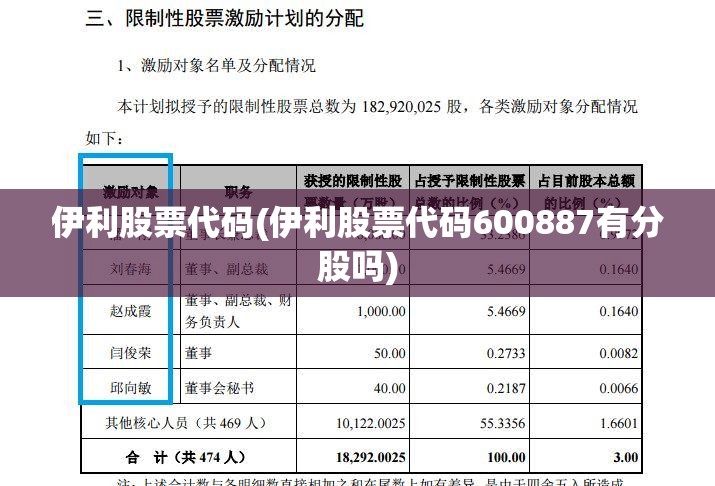Select the name 邱向敏 in the table
715x486 pixels.
(x=130, y=388)
